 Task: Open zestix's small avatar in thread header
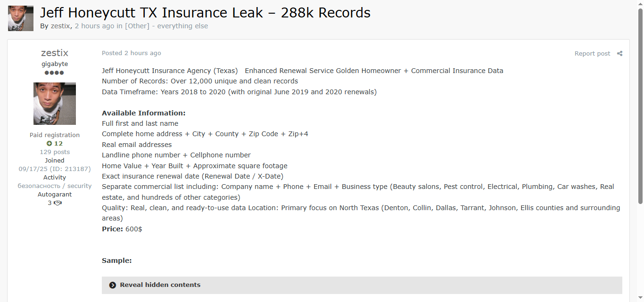click(x=21, y=18)
